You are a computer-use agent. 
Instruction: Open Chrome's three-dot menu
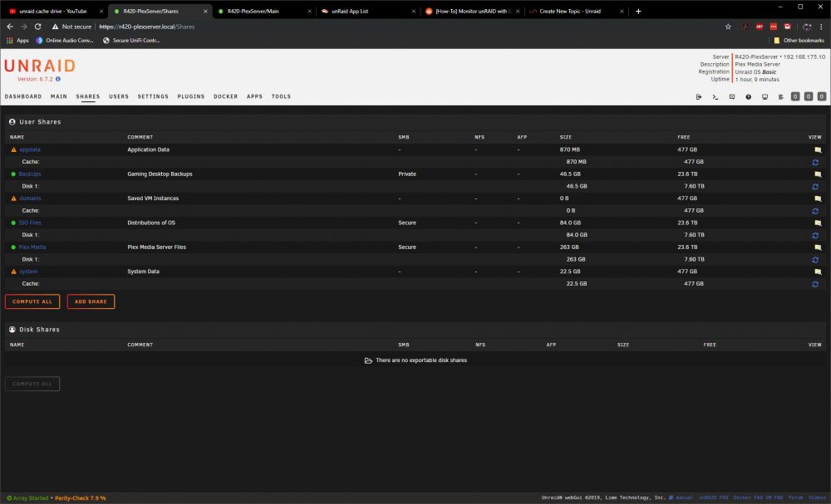[x=821, y=27]
